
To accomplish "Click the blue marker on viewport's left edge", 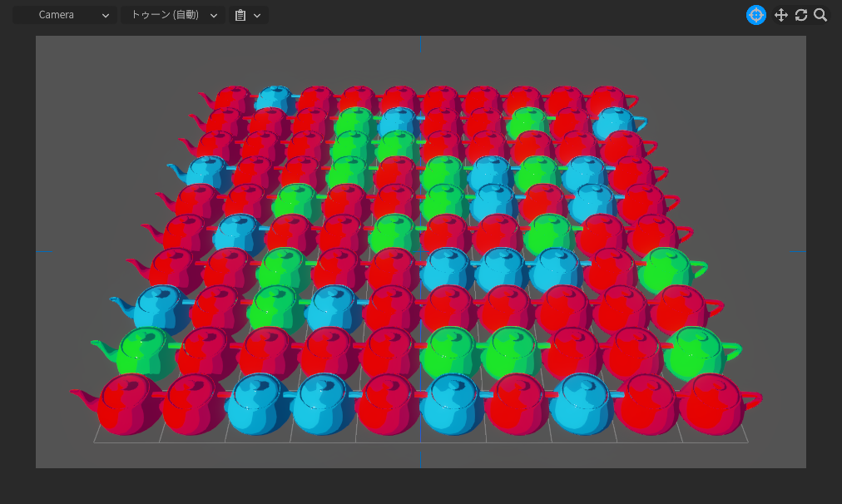I will pyautogui.click(x=44, y=251).
